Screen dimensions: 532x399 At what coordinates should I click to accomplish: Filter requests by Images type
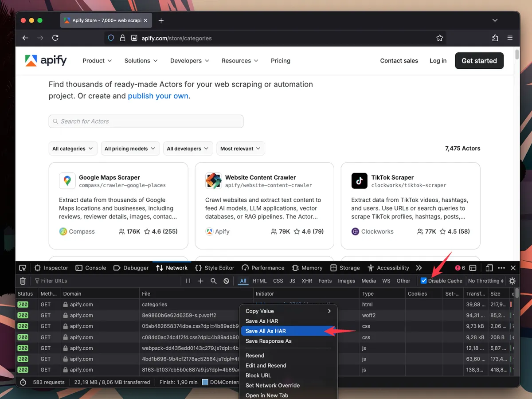click(346, 281)
